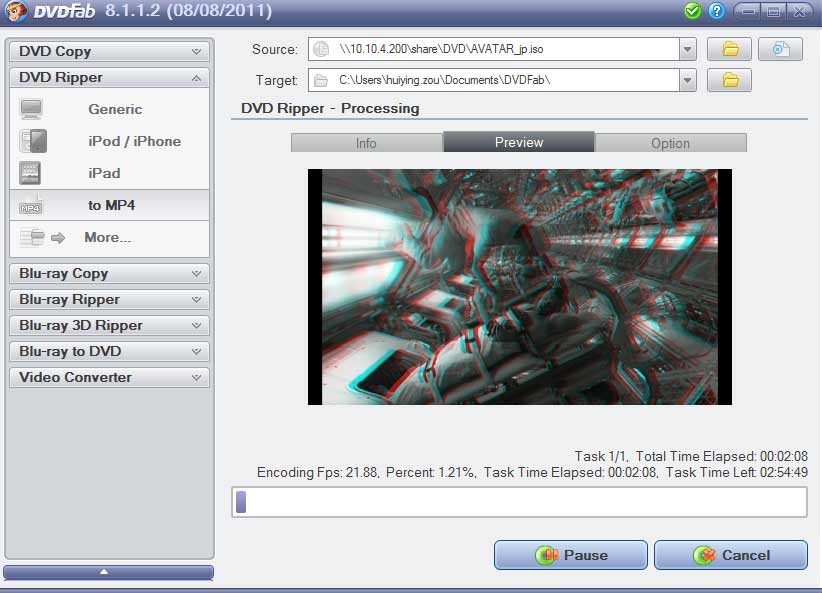The image size is (822, 593).
Task: Click the 'DVD Ripper - Processing' heading
Action: [x=330, y=109]
